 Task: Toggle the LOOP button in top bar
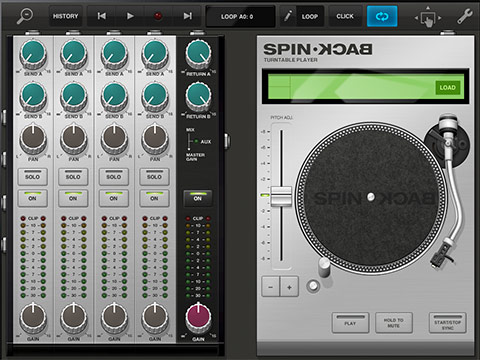(x=310, y=16)
